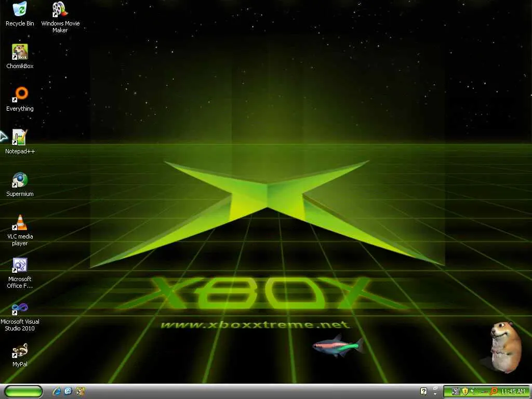Click the hamster icon in system tray

coord(456,391)
